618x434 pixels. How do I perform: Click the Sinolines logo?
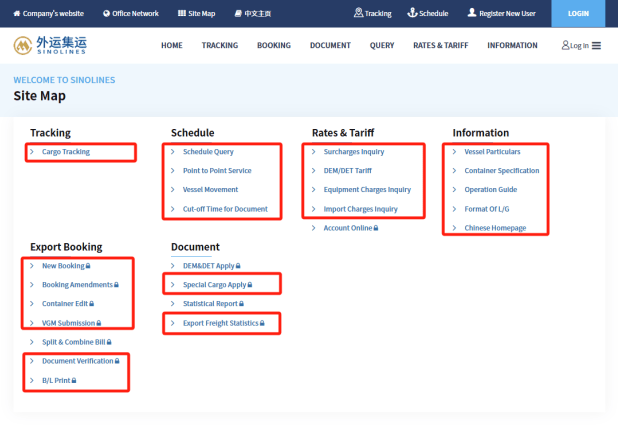tap(50, 45)
